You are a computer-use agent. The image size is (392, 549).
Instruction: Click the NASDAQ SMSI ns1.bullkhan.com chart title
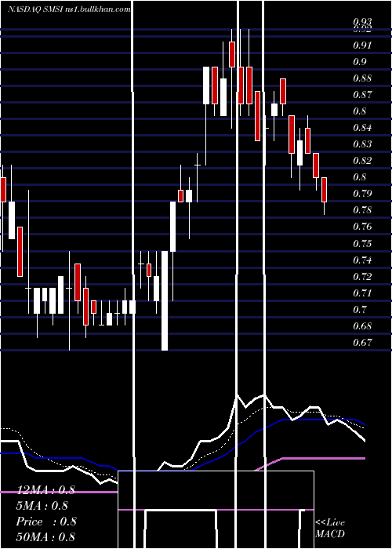click(x=69, y=9)
